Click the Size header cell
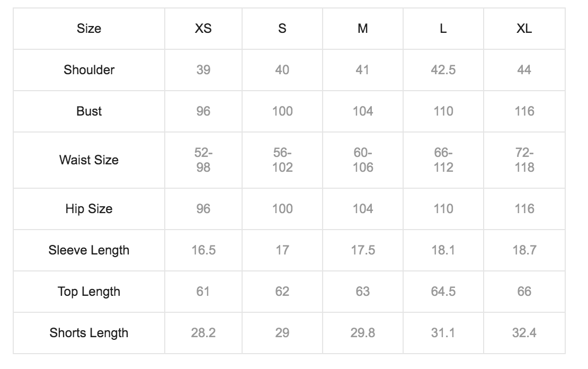Screen dimensions: 588x369 [x=89, y=29]
